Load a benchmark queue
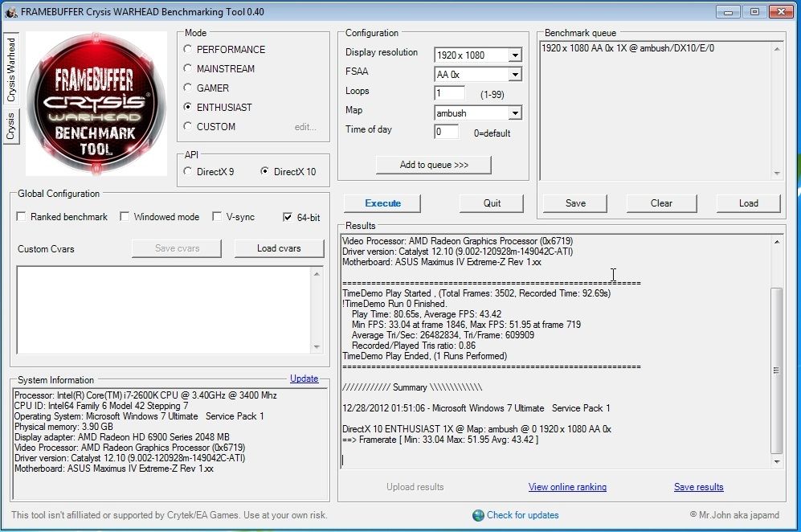This screenshot has width=801, height=532. point(749,203)
